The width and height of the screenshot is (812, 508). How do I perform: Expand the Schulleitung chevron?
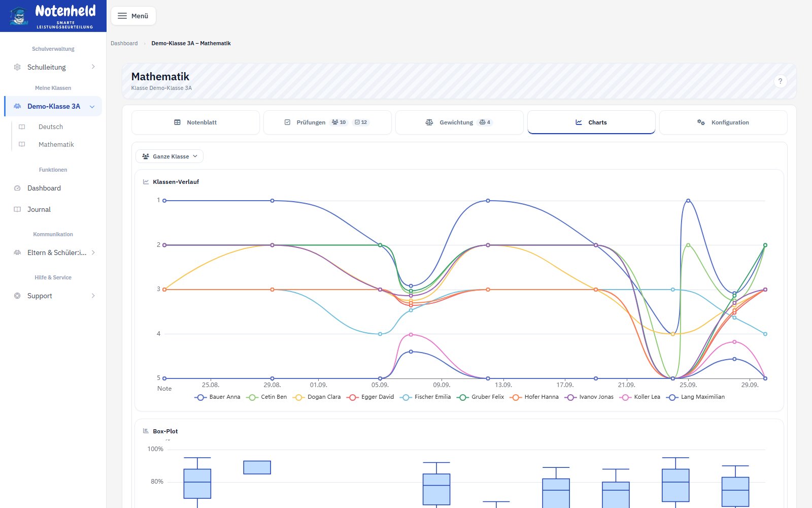[x=93, y=67]
